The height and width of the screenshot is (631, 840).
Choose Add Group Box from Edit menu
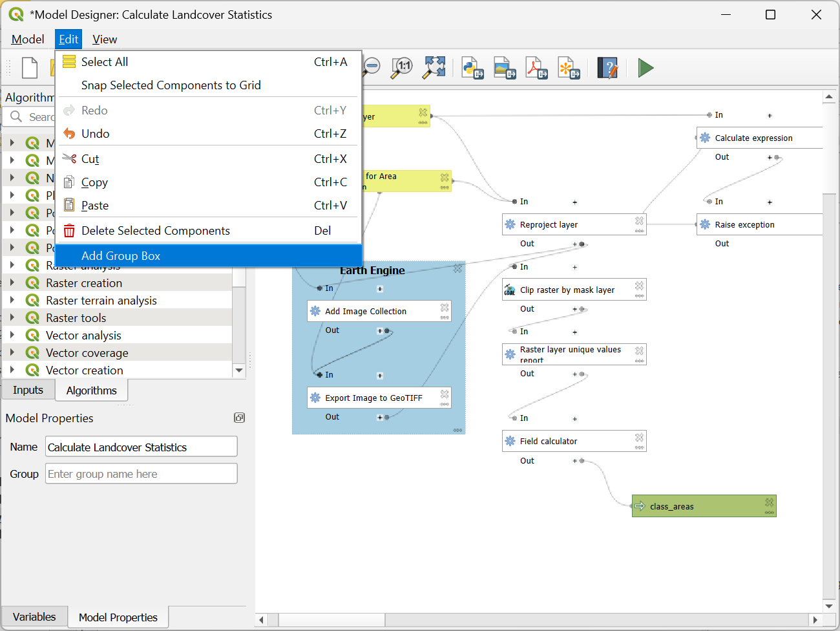click(x=121, y=256)
